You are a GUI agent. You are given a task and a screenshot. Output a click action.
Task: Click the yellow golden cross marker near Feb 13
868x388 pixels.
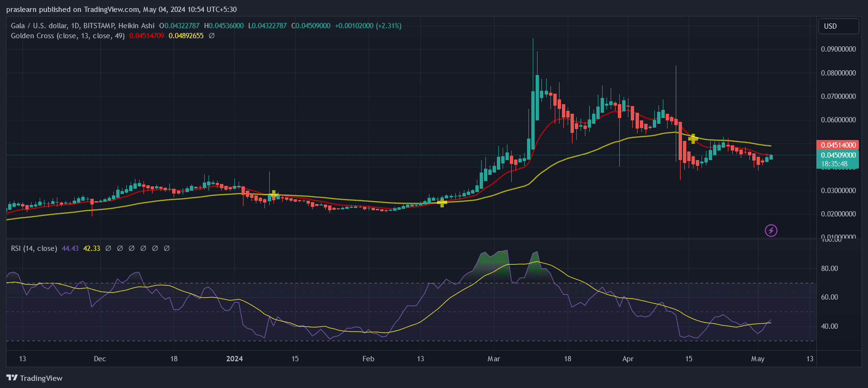pyautogui.click(x=442, y=203)
